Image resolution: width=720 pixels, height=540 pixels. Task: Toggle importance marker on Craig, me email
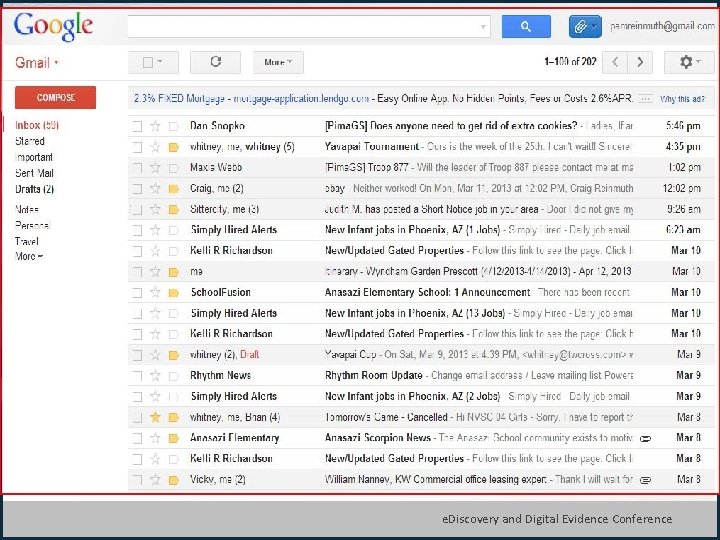173,189
